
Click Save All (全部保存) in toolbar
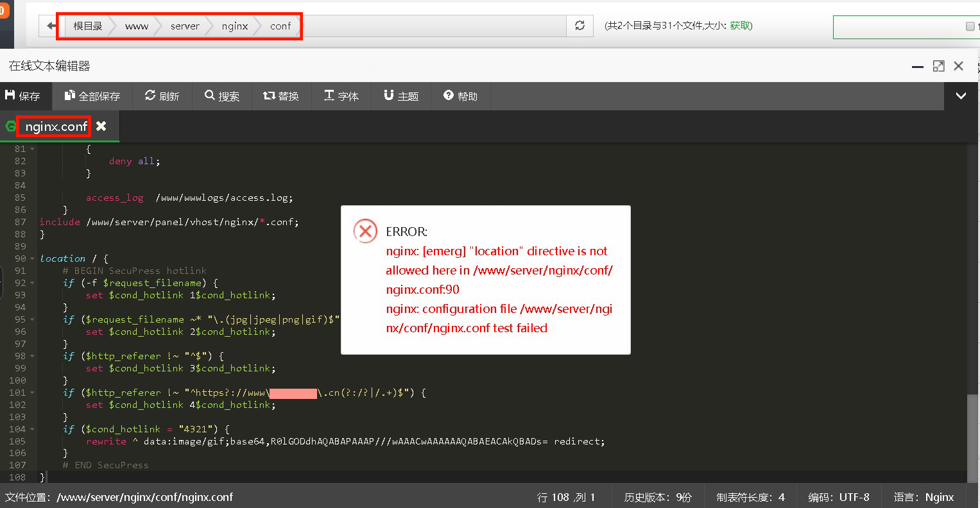[92, 96]
